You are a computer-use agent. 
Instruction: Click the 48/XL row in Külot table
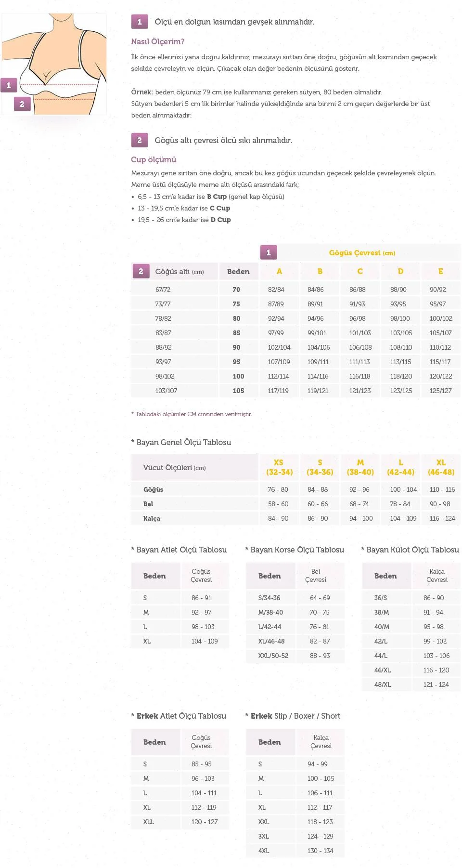click(x=383, y=684)
